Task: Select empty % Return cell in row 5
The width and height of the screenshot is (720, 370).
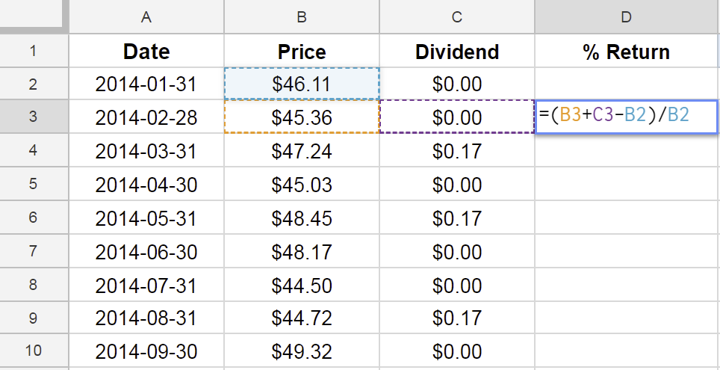Action: click(x=627, y=184)
